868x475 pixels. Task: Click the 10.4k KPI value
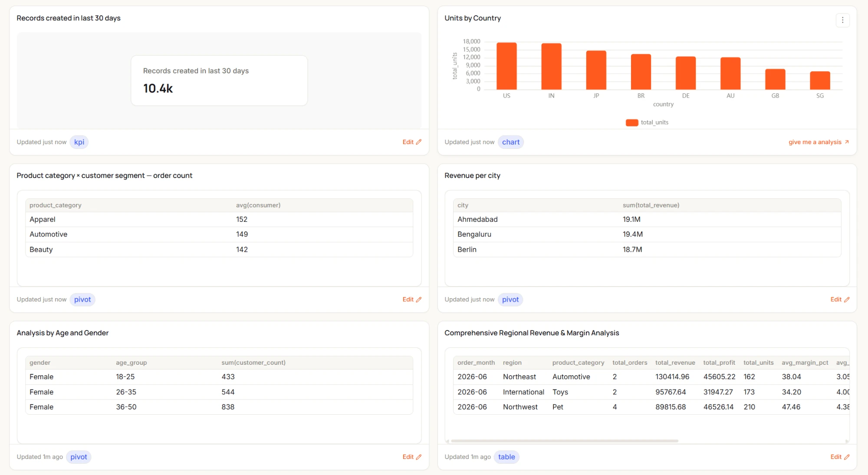(158, 89)
